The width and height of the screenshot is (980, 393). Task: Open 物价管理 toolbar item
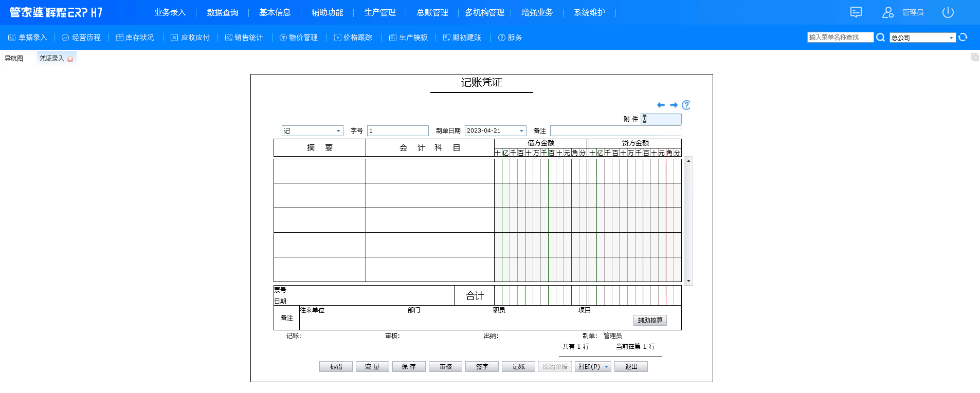click(299, 38)
